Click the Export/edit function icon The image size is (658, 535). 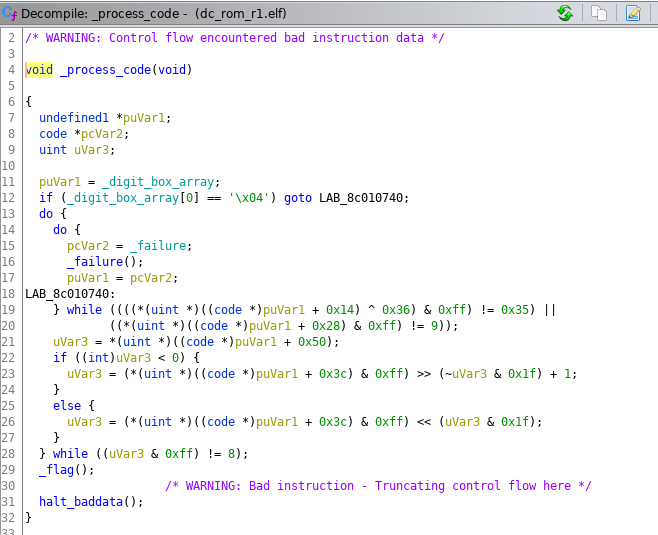pyautogui.click(x=633, y=13)
